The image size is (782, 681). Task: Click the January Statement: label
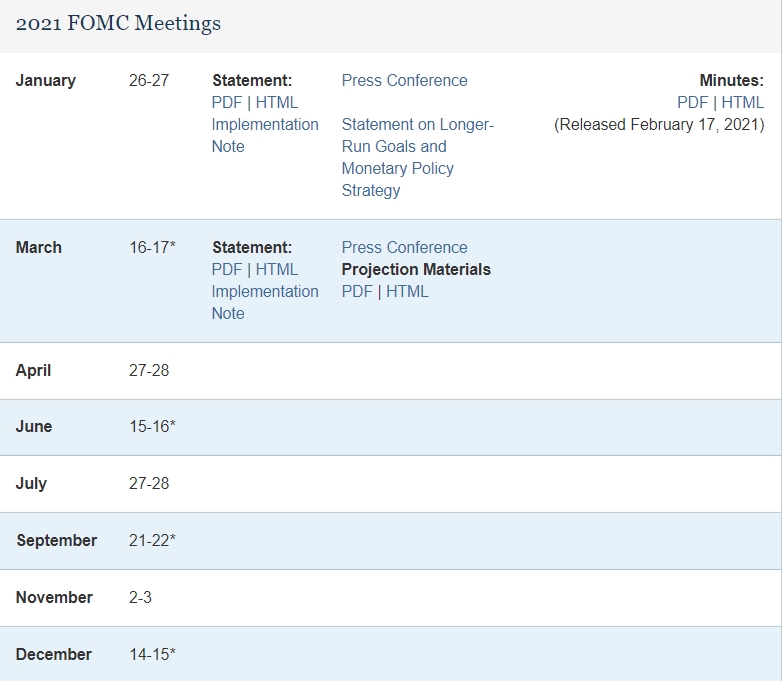(x=252, y=80)
